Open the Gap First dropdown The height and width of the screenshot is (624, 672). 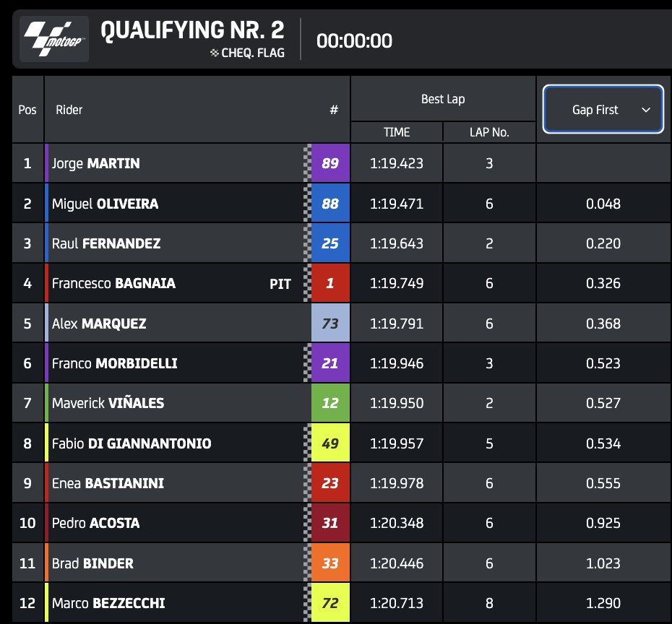click(603, 110)
